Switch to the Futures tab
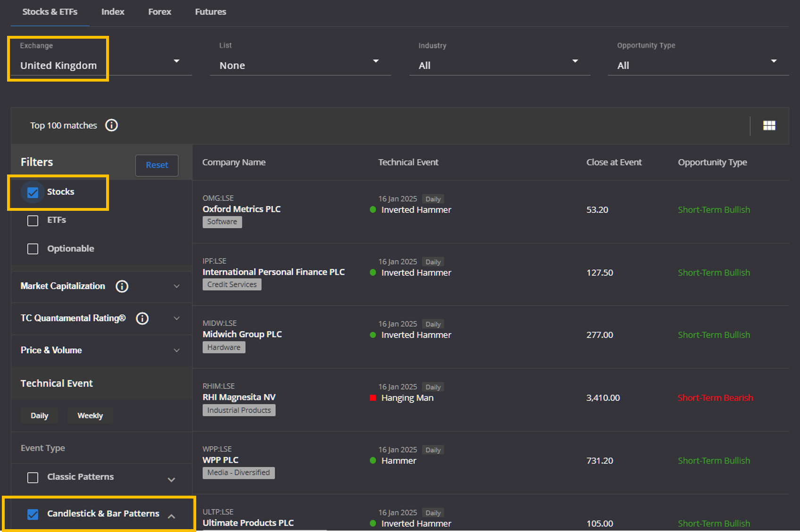 [x=210, y=12]
